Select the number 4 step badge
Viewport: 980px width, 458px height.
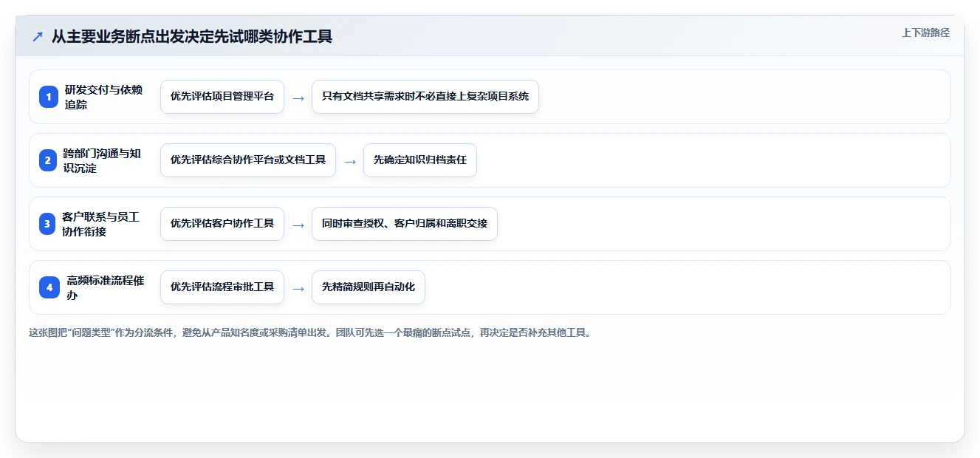[49, 287]
